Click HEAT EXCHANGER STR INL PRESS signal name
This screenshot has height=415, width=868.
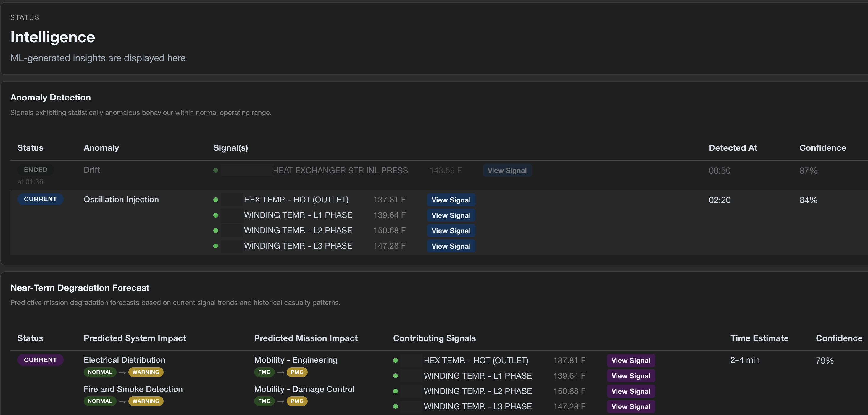point(340,170)
